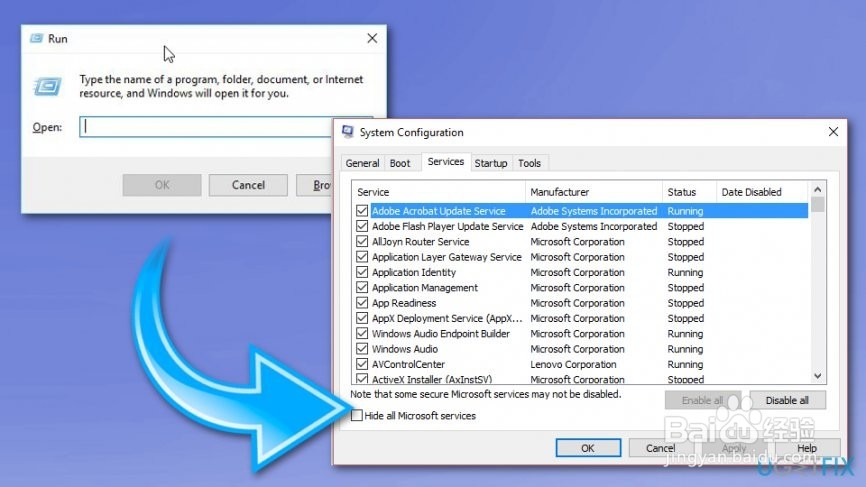Uncheck Application Management checkbox

point(362,288)
